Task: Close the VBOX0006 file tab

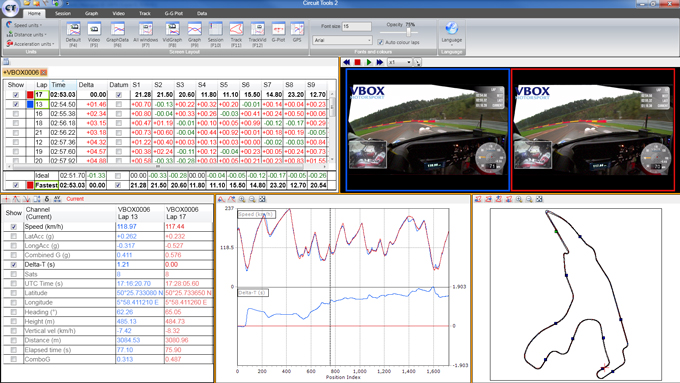Action: (x=44, y=72)
